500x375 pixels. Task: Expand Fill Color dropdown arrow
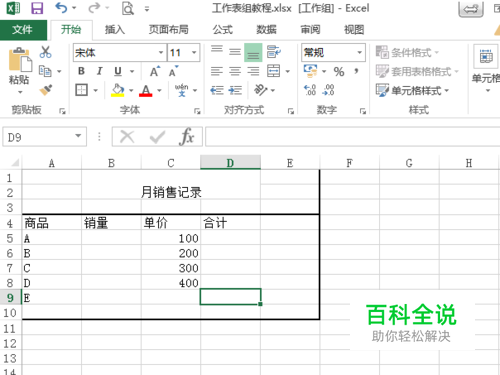coord(131,90)
